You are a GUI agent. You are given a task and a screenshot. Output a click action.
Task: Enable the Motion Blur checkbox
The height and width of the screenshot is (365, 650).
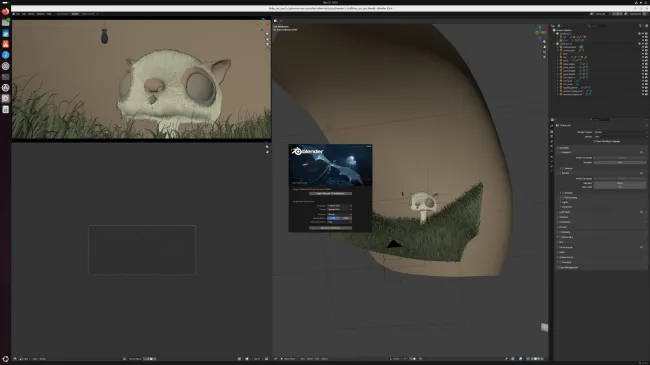(x=560, y=237)
